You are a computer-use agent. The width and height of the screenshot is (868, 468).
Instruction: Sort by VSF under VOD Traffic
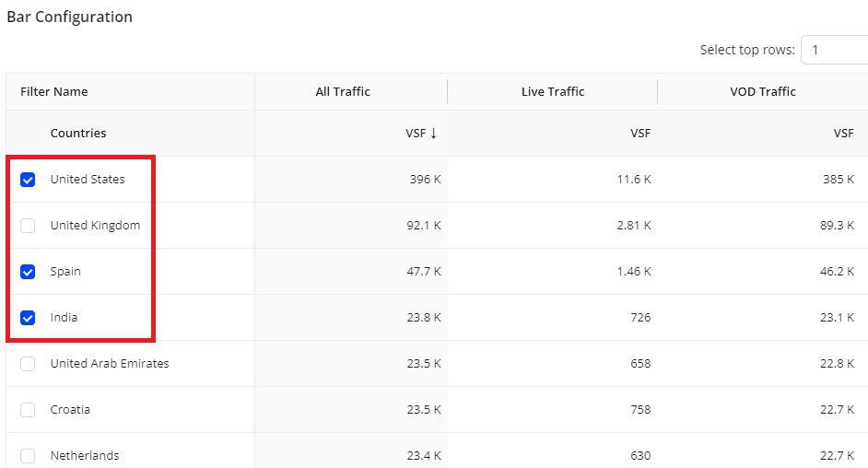843,134
